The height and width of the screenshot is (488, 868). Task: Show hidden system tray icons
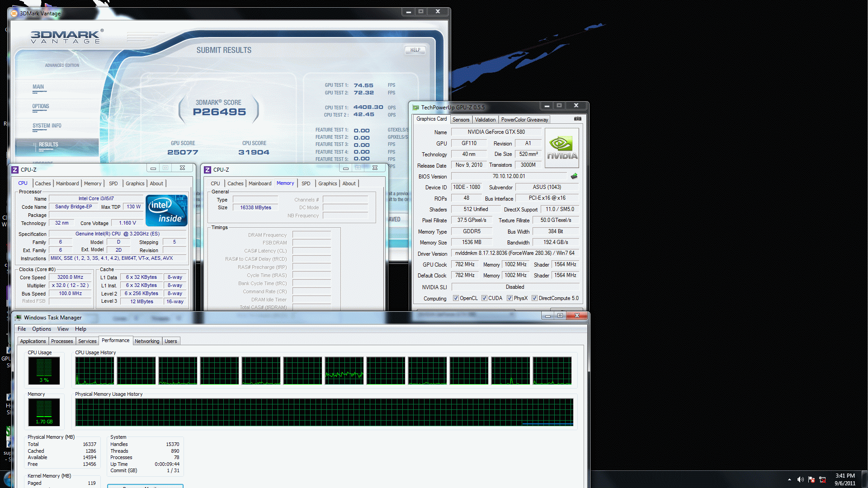(789, 479)
